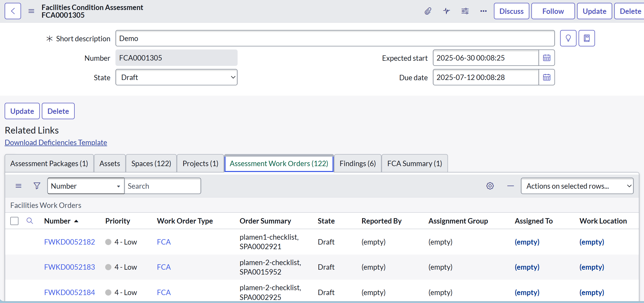Click the back arrow button

(13, 11)
